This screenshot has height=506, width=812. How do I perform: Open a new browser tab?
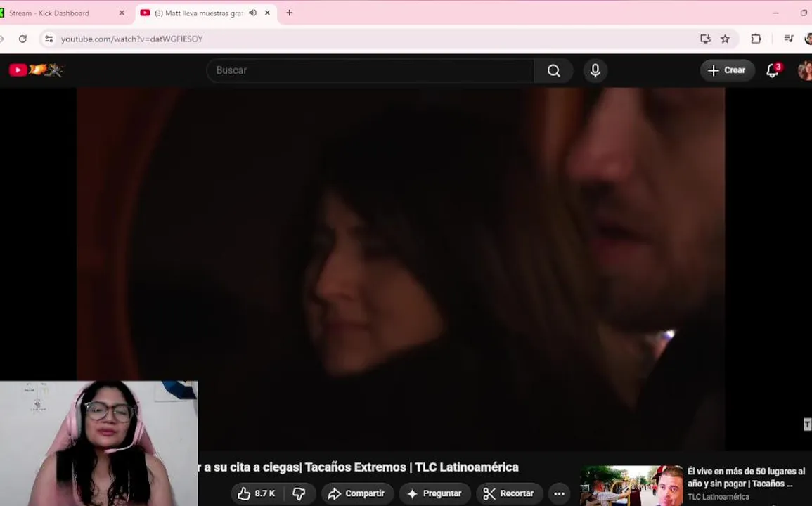pos(290,13)
